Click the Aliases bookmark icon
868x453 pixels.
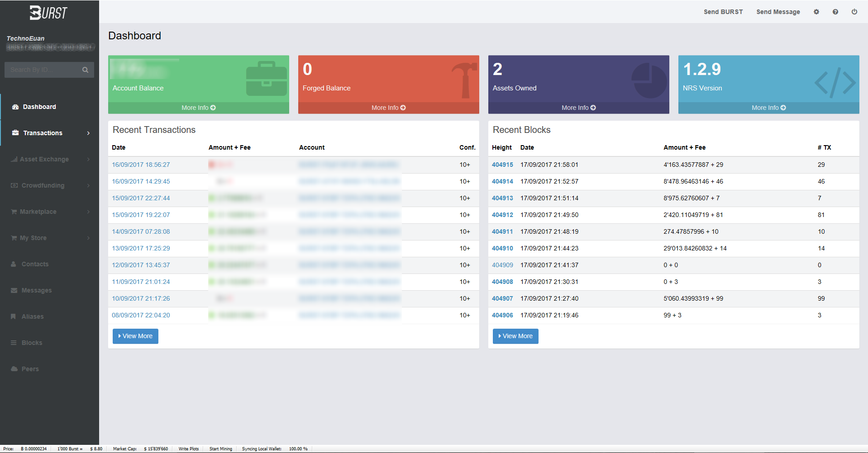tap(13, 316)
